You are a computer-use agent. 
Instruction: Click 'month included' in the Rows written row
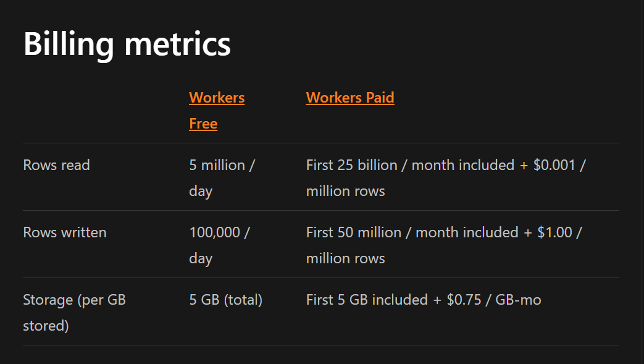pos(467,232)
